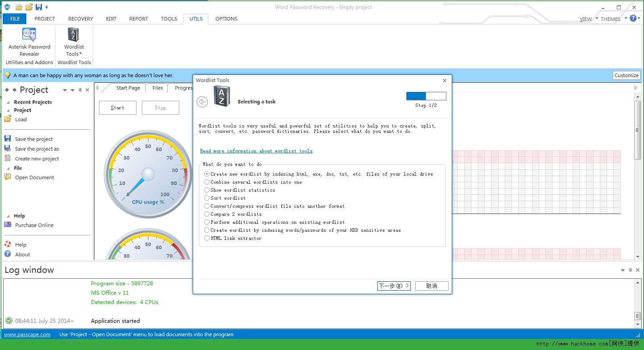Open the Log window options dropdown arrow

tap(623, 270)
